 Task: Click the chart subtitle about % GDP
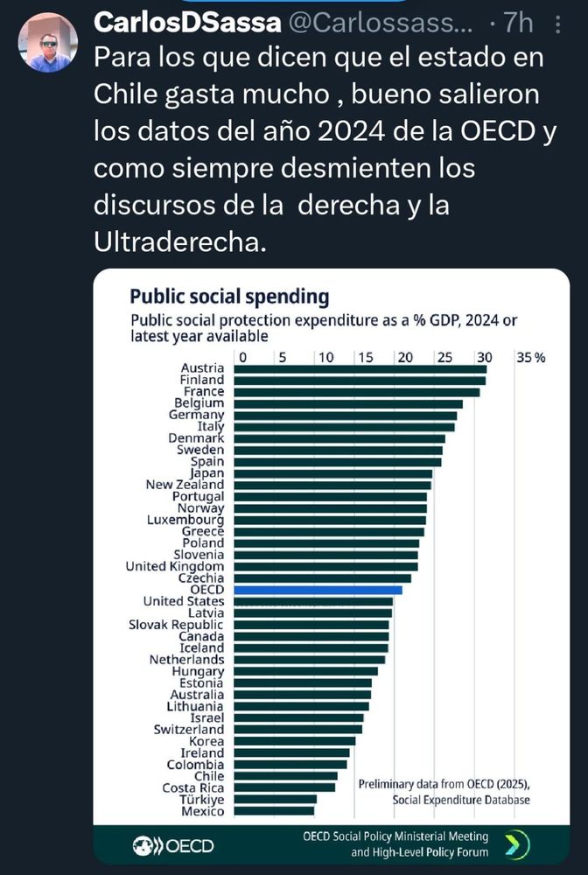click(324, 328)
